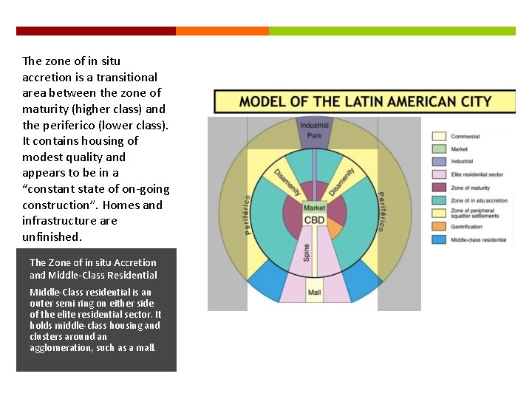Click the Commercial legend color swatch
This screenshot has height=399, width=532.
pyautogui.click(x=439, y=137)
